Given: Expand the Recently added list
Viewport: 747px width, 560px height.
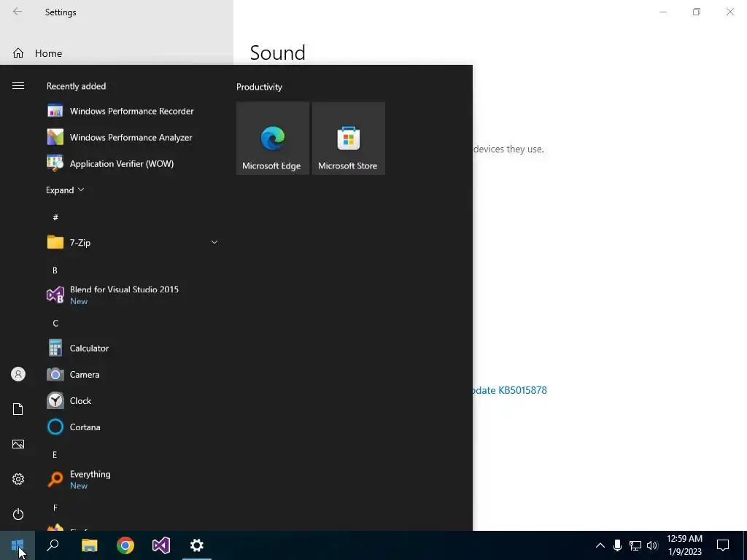Looking at the screenshot, I should point(65,190).
